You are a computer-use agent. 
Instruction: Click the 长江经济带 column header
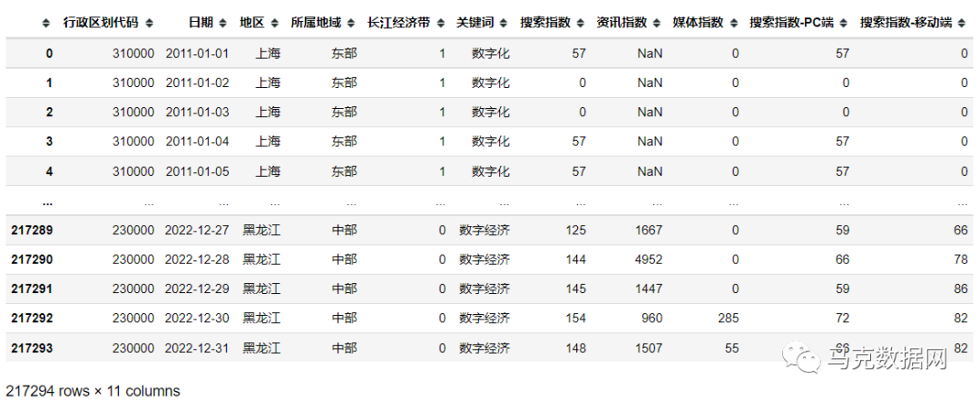pyautogui.click(x=399, y=23)
